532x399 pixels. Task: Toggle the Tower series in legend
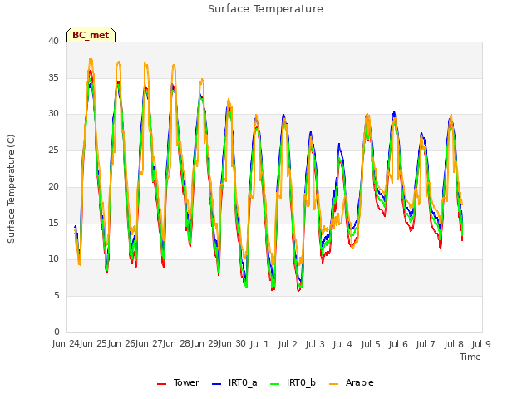tap(178, 382)
